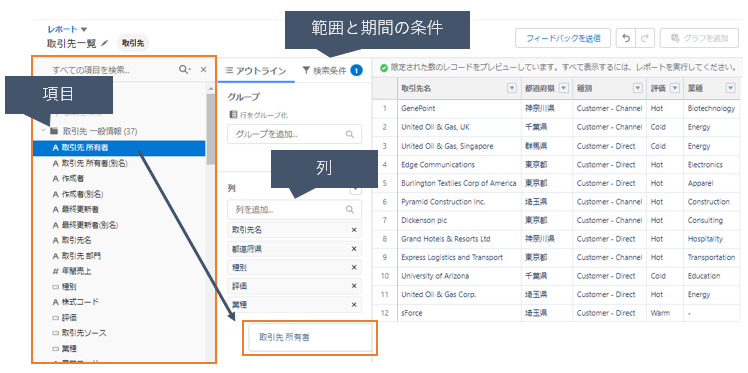Image resolution: width=748 pixels, height=373 pixels.
Task: Switch to the アウトライン tab
Action: click(255, 71)
